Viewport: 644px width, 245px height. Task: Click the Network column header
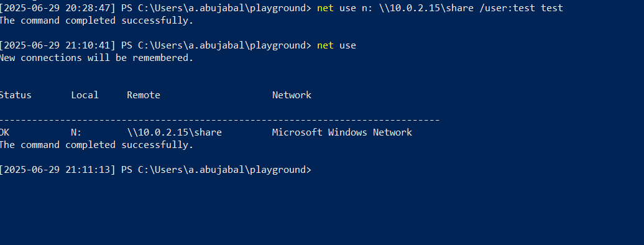point(292,95)
